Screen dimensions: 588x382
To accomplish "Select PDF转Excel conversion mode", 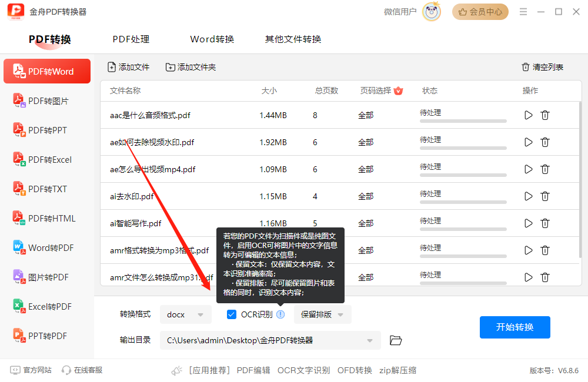I will [x=46, y=159].
